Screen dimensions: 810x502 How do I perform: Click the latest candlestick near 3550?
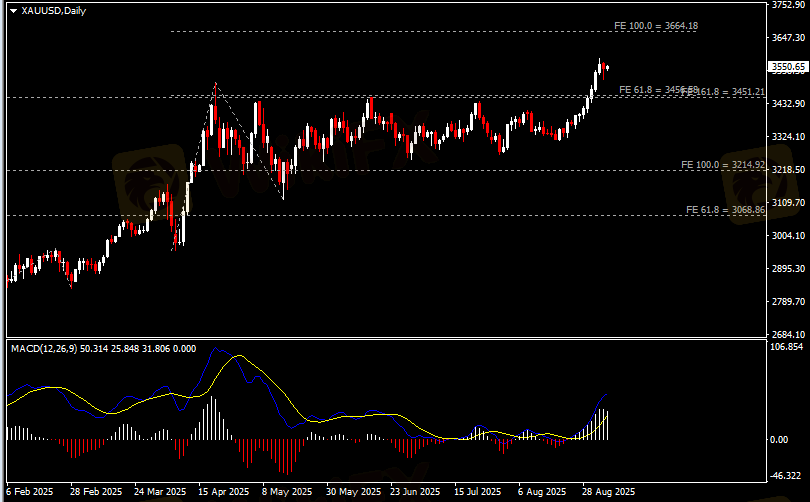point(606,67)
